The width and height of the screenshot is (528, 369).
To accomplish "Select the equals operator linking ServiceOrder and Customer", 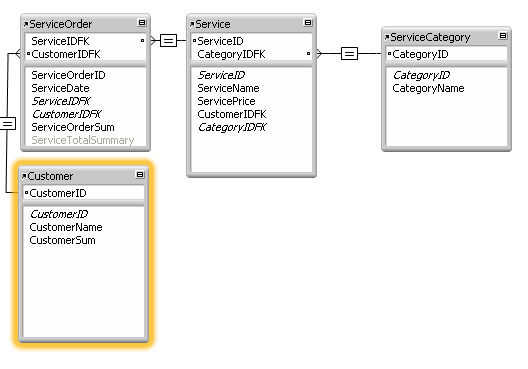I will coord(7,123).
